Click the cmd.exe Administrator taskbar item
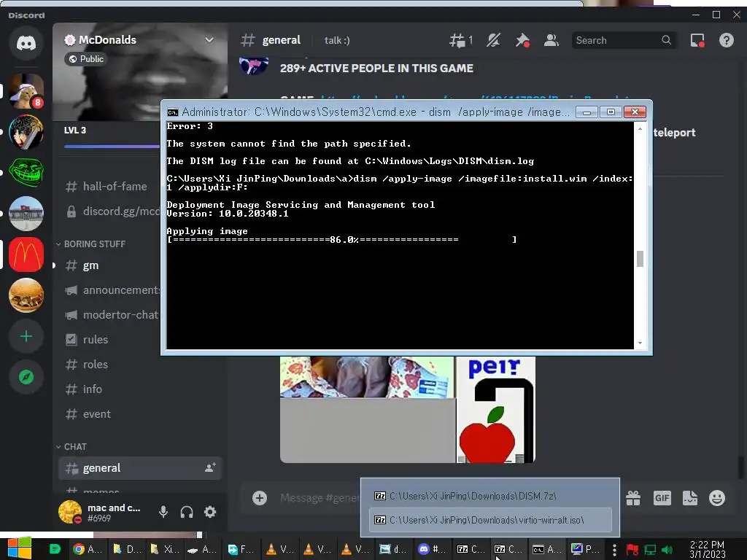The height and width of the screenshot is (560, 747). tap(547, 549)
